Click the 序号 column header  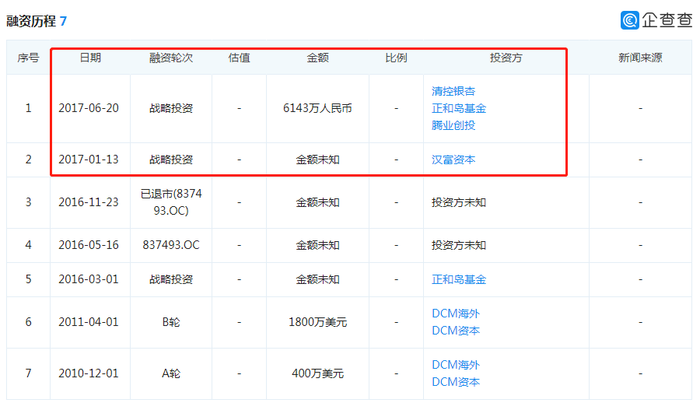pos(28,58)
